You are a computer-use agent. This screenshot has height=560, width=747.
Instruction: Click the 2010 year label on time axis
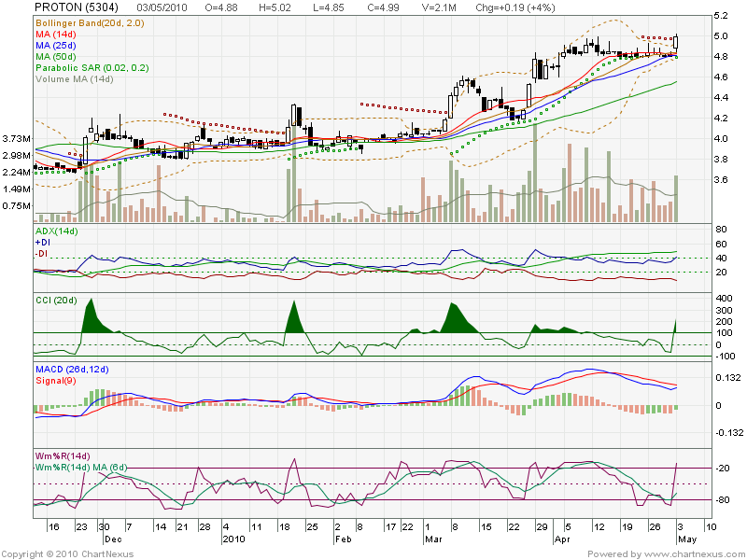[234, 539]
